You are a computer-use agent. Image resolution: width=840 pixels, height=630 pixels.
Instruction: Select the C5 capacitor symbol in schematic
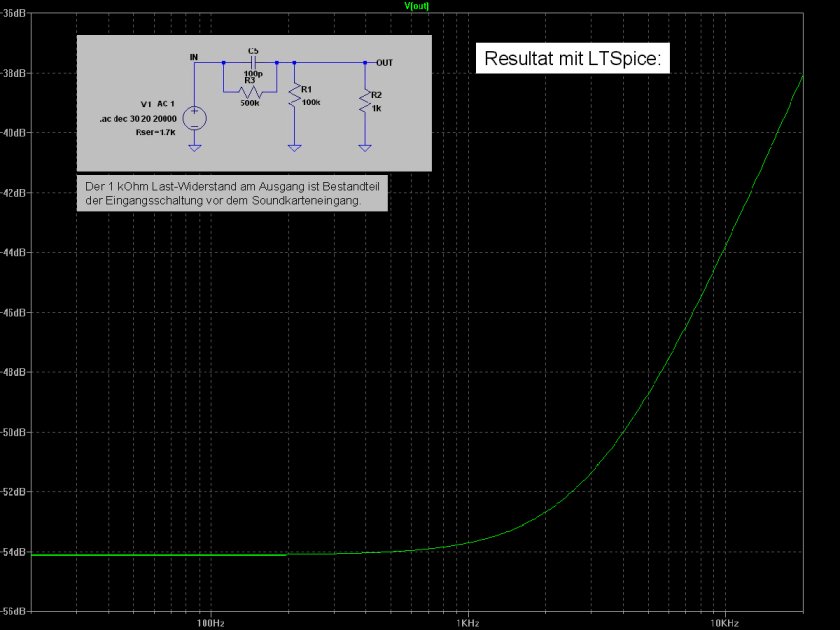pyautogui.click(x=252, y=61)
